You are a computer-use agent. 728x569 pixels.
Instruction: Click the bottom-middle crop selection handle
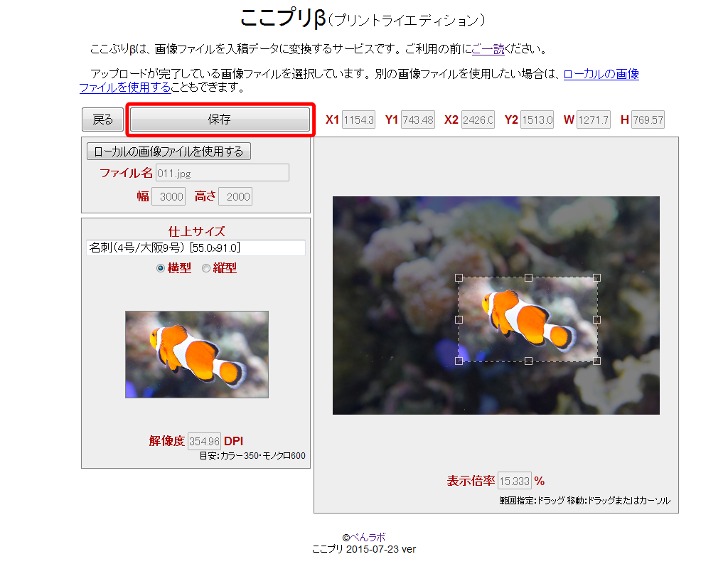click(528, 361)
